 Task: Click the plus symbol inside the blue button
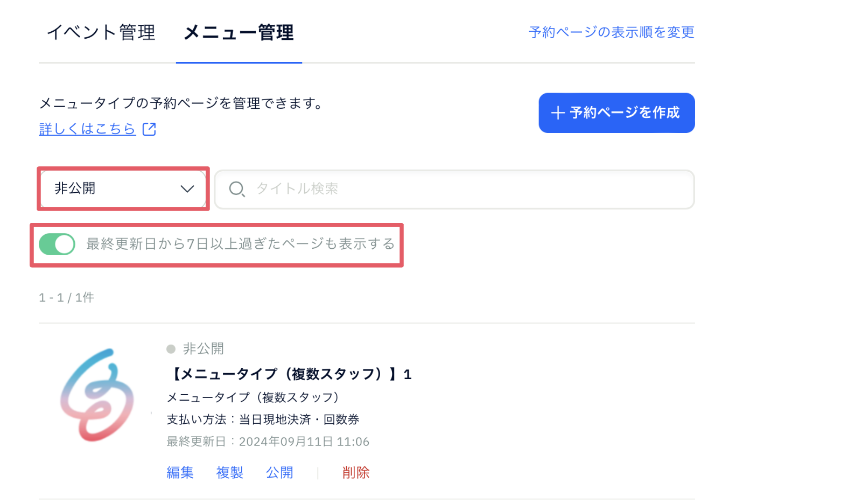pos(558,113)
